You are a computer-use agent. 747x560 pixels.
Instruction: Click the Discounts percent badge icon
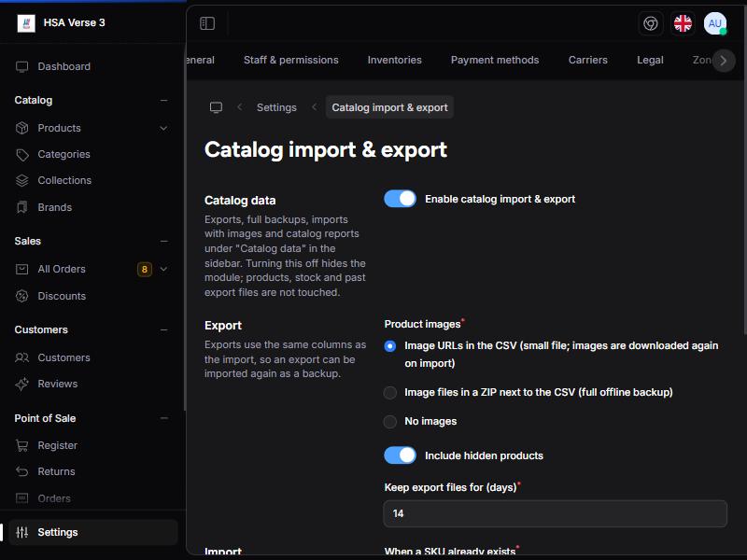[x=21, y=296]
